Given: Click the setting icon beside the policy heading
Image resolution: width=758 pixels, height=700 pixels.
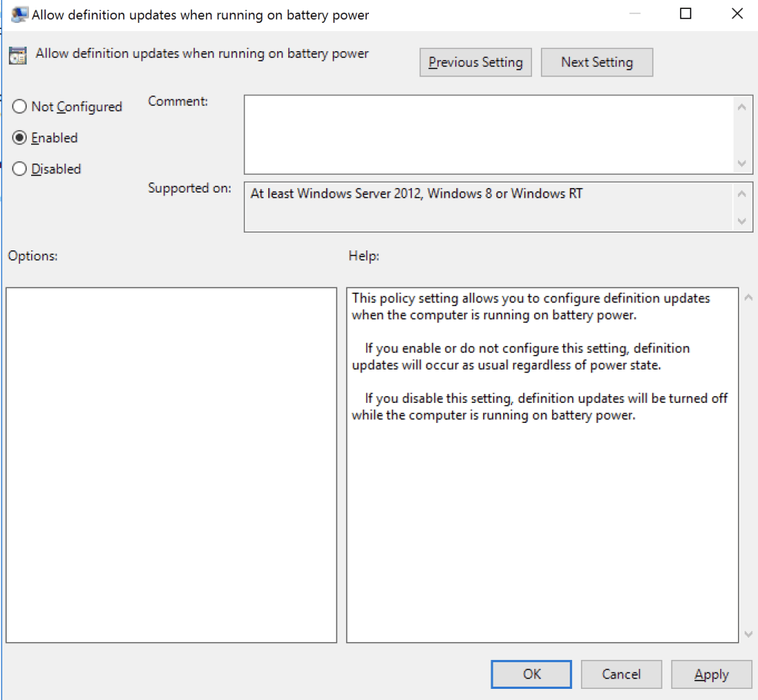Looking at the screenshot, I should (18, 57).
